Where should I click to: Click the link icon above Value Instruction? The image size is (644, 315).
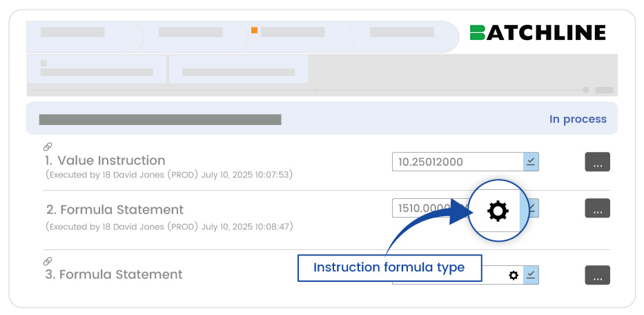[x=48, y=146]
